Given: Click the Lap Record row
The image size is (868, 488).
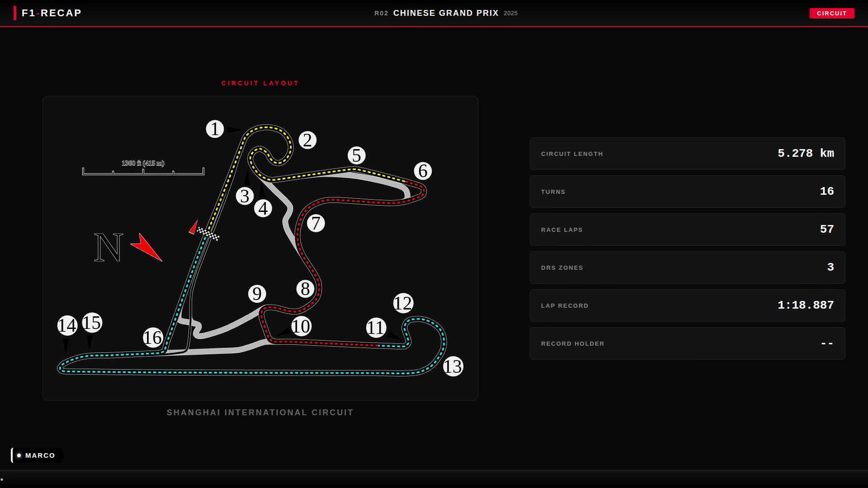Looking at the screenshot, I should point(687,305).
